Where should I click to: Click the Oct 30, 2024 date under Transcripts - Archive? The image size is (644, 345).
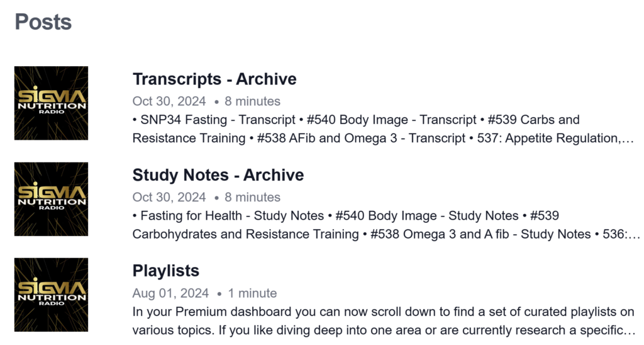169,101
